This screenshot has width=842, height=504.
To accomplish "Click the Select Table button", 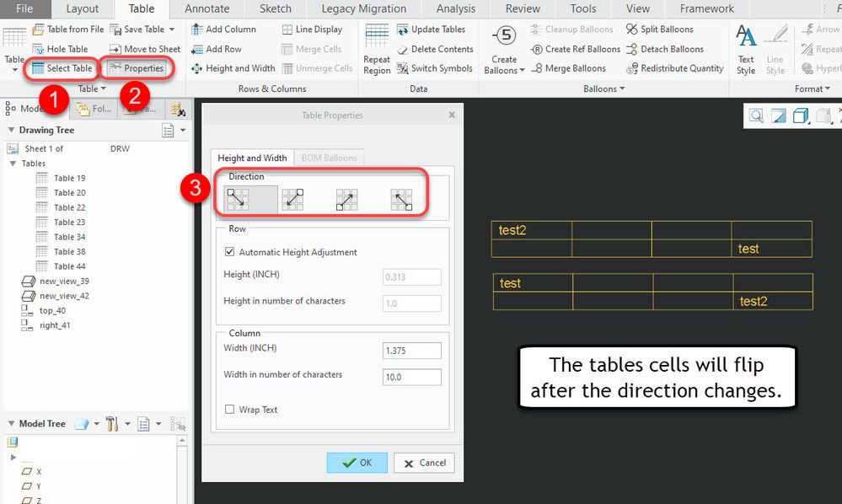I will click(62, 68).
